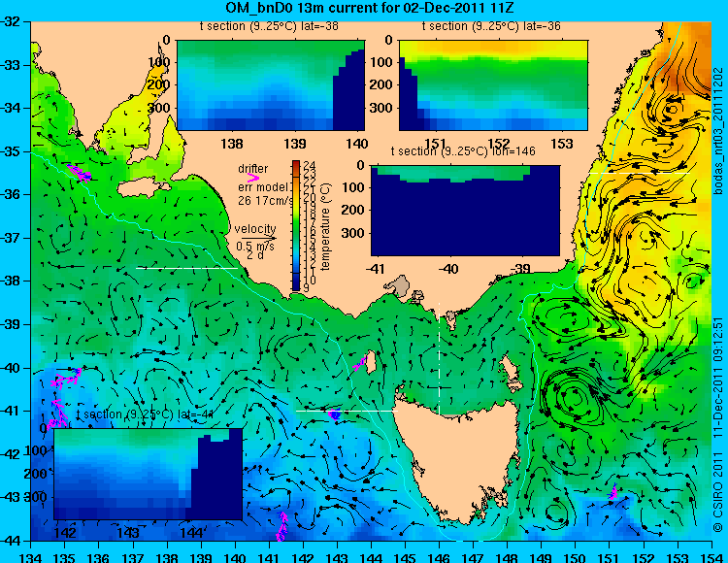Screen dimensions: 728x563
Task: Open the lat=-38 temperature section plot
Action: [x=271, y=85]
